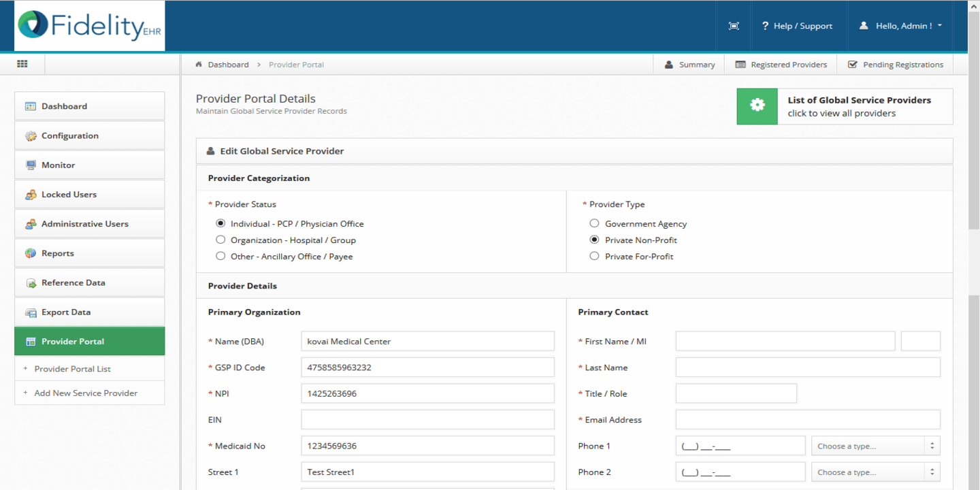This screenshot has width=980, height=490.
Task: Click in the NPI field
Action: [427, 393]
